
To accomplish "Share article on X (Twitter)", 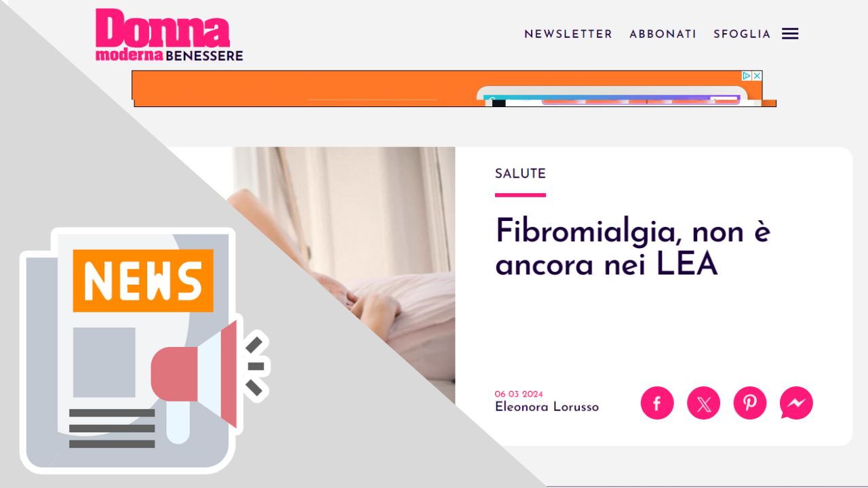I will pyautogui.click(x=703, y=403).
